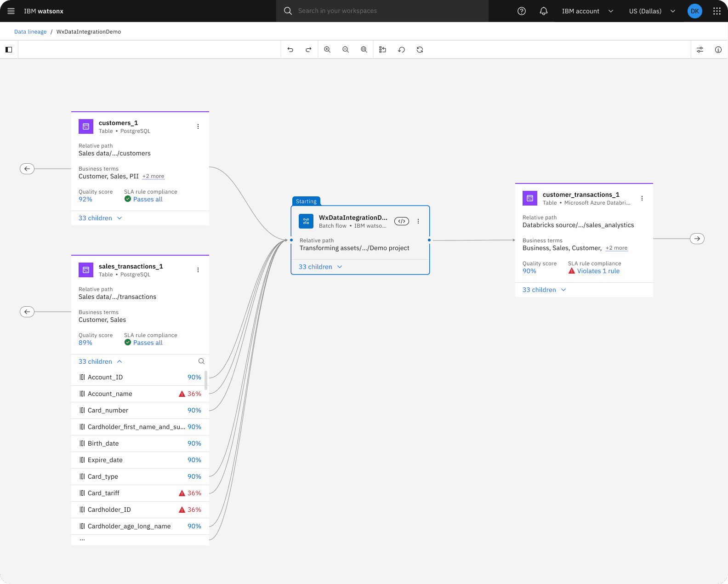
Task: Open the notifications bell
Action: click(x=544, y=11)
